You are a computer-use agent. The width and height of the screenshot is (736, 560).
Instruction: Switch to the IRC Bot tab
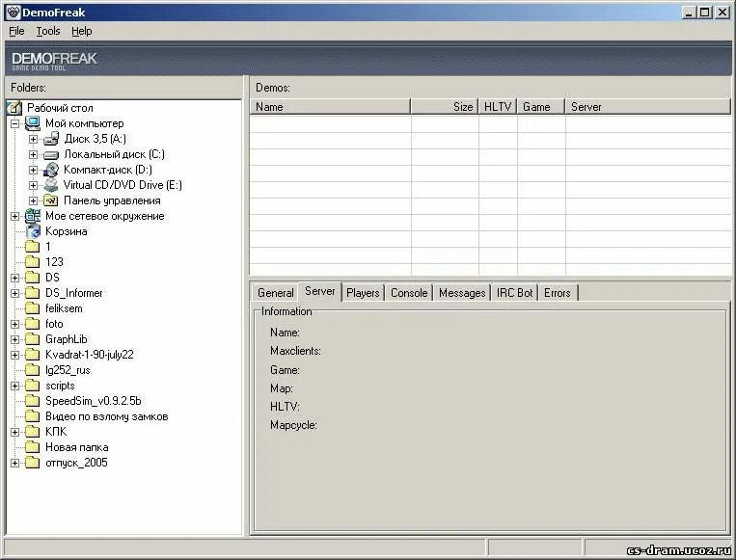514,293
